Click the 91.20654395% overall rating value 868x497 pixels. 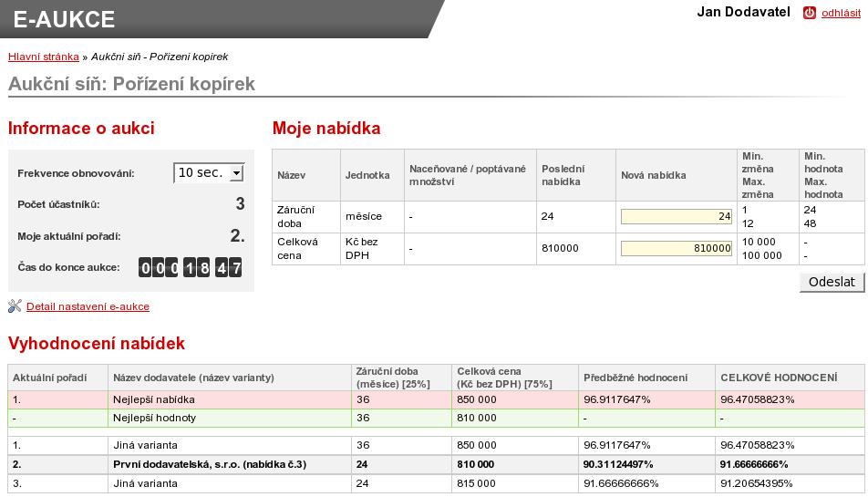756,483
